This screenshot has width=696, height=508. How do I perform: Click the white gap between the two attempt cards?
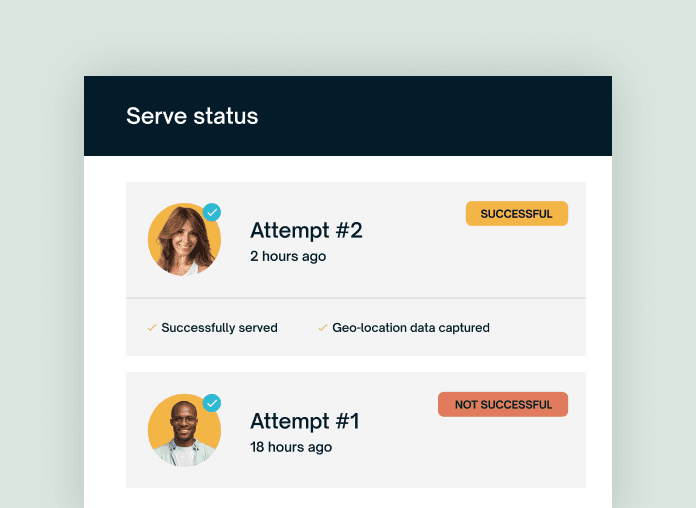point(355,364)
